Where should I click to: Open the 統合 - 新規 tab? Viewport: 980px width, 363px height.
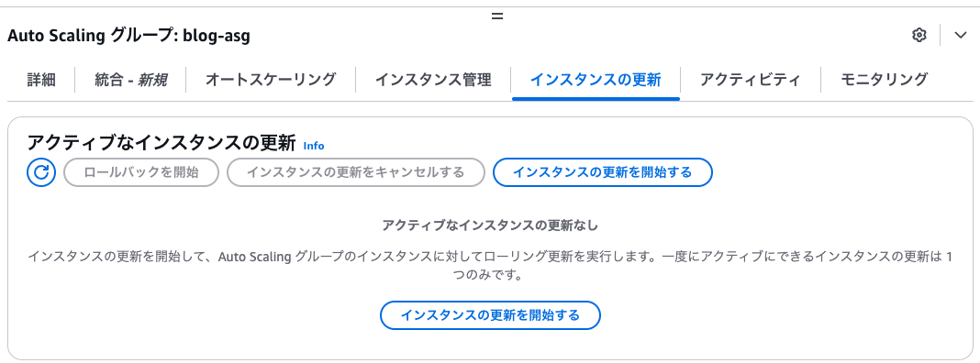pos(130,80)
